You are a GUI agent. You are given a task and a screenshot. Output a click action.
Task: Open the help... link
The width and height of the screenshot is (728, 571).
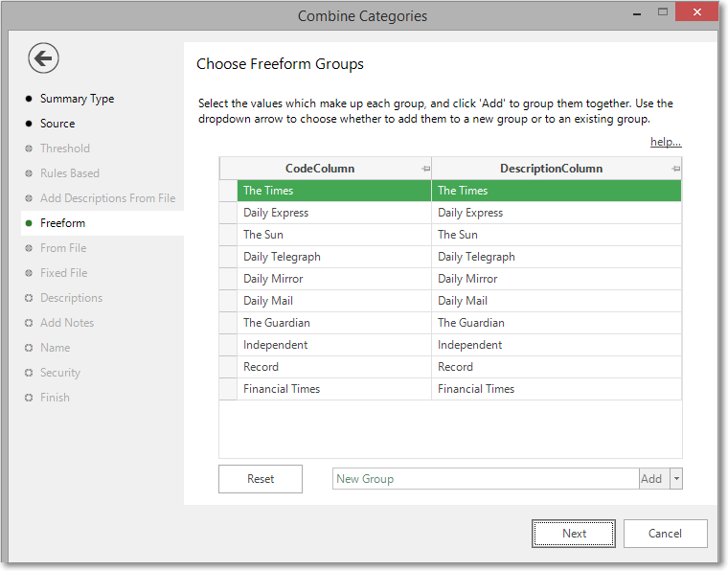[x=666, y=142]
